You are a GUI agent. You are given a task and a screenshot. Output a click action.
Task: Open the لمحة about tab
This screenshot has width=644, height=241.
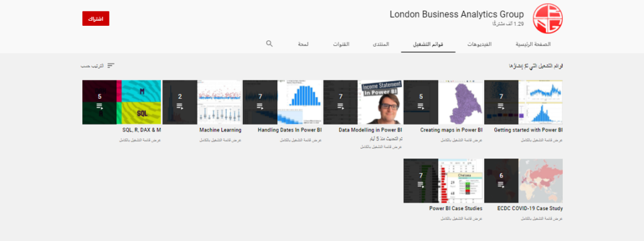pyautogui.click(x=304, y=44)
